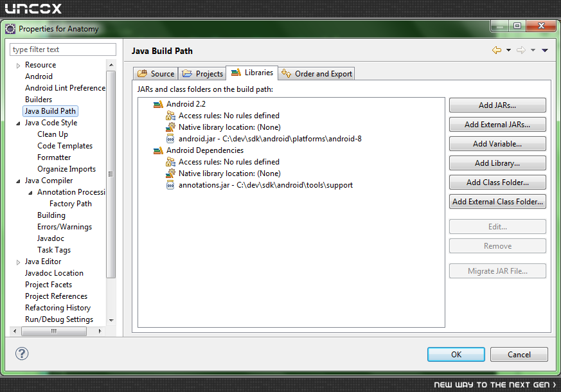This screenshot has height=392, width=561.
Task: Click the annotations.jar file icon
Action: pos(170,185)
